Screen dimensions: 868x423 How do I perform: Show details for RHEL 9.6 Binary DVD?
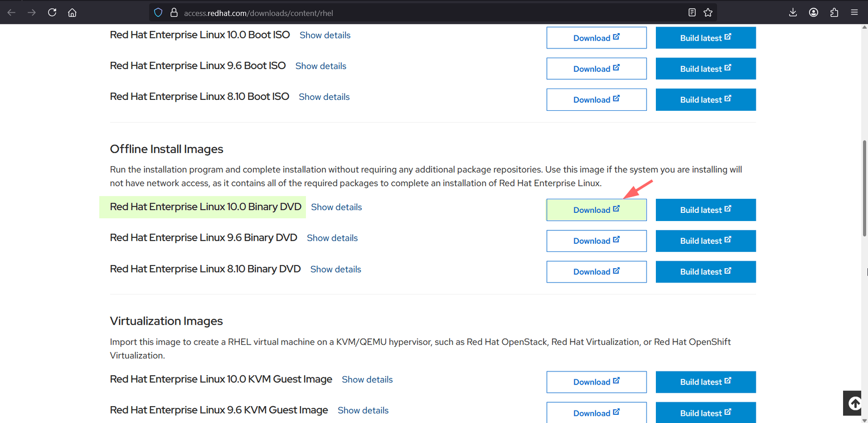(x=332, y=238)
